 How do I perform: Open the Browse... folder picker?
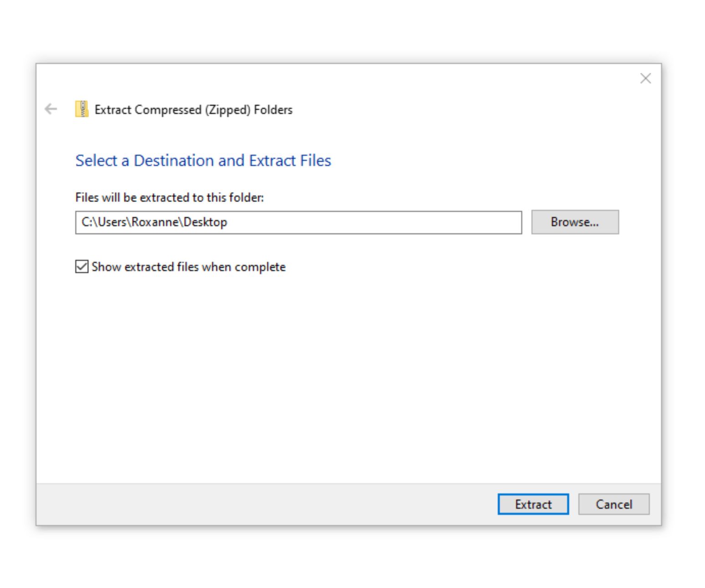(575, 222)
